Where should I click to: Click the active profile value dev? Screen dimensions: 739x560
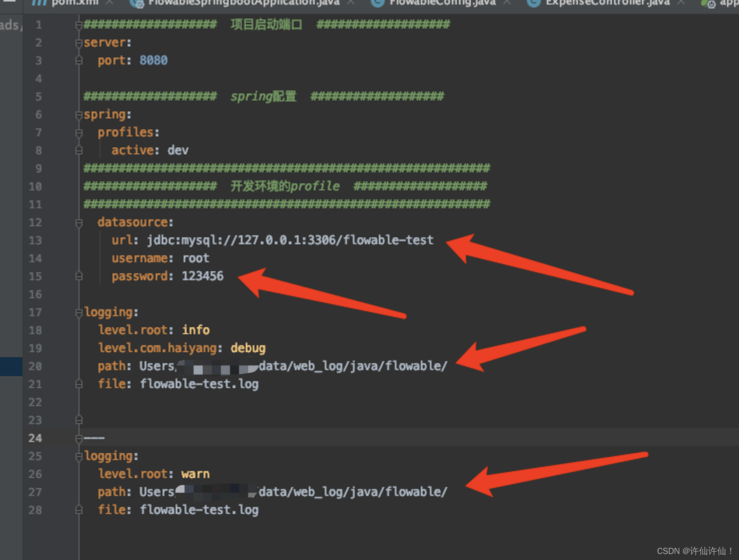pyautogui.click(x=178, y=150)
